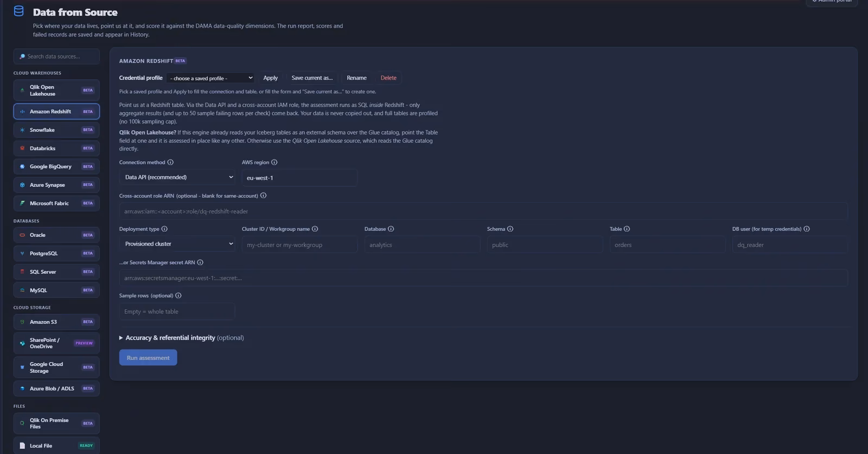The height and width of the screenshot is (454, 868).
Task: Click the database icon beside Data from Source
Action: point(18,11)
